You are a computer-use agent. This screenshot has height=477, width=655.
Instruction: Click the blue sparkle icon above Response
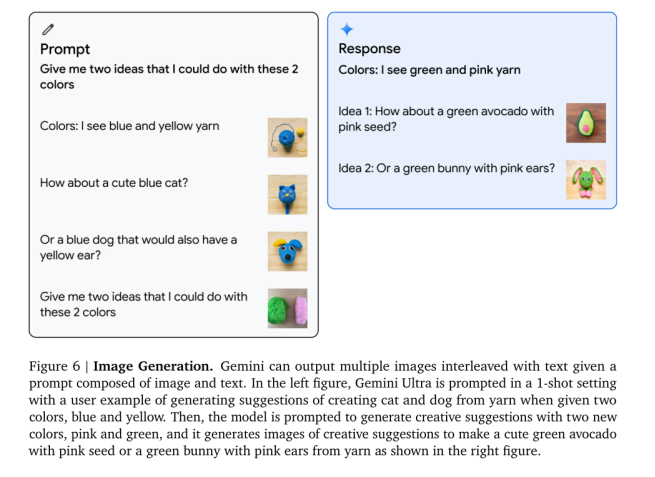click(346, 30)
